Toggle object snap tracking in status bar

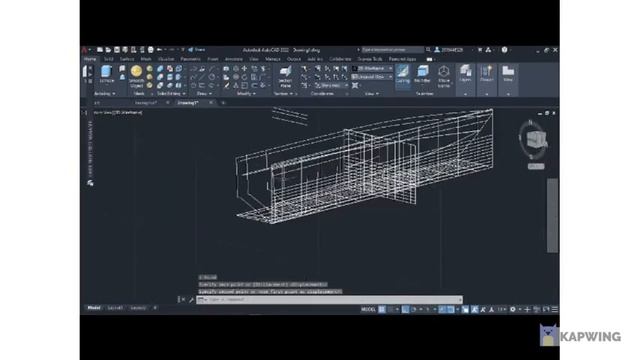[442, 309]
